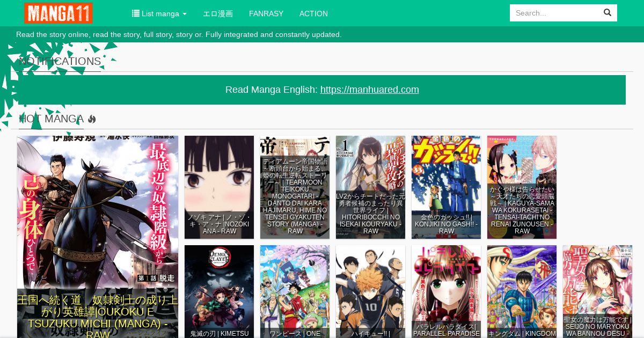Image resolution: width=644 pixels, height=338 pixels.
Task: Go to the FANRASY category
Action: click(x=266, y=13)
